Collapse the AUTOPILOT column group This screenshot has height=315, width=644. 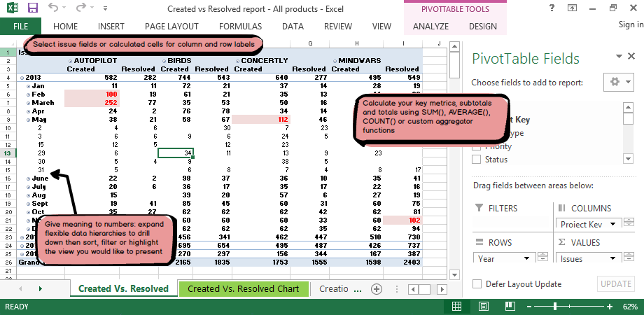(70, 61)
